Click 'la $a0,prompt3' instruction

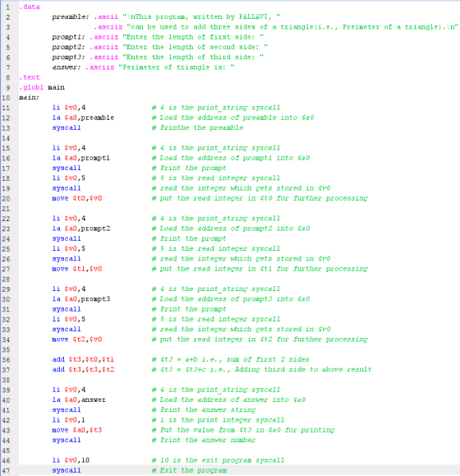(x=81, y=299)
